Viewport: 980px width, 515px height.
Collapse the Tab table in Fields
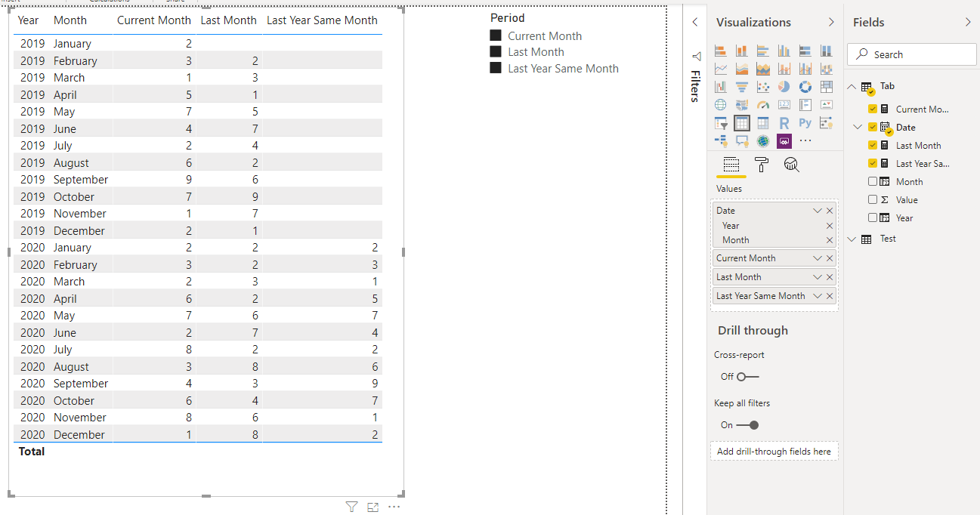(852, 86)
